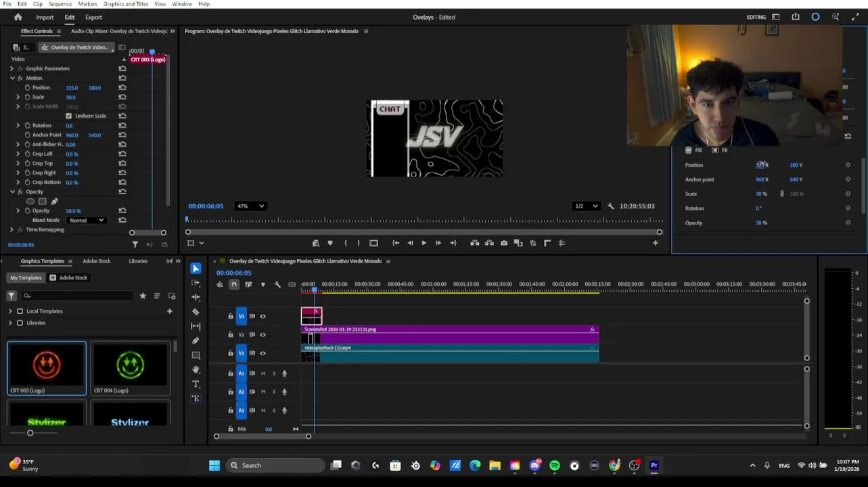This screenshot has height=487, width=868.
Task: Click Adobe Stock button beside My Templates
Action: [68, 277]
